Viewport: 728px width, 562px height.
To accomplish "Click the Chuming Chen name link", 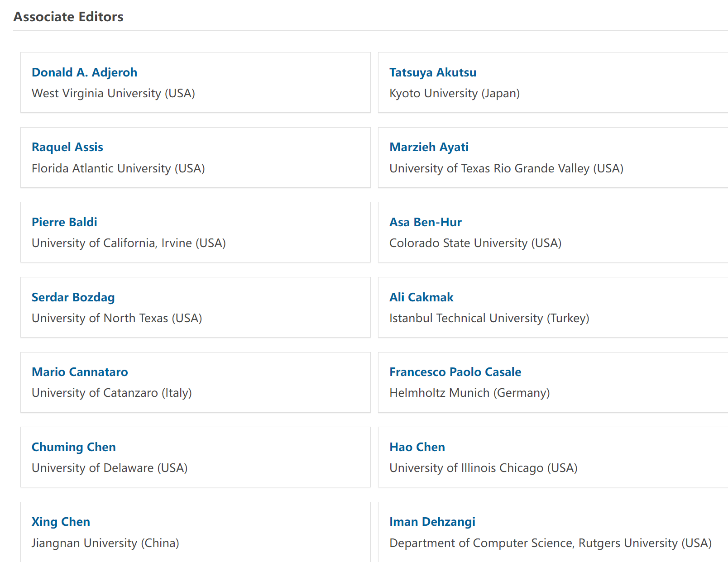I will pyautogui.click(x=73, y=447).
